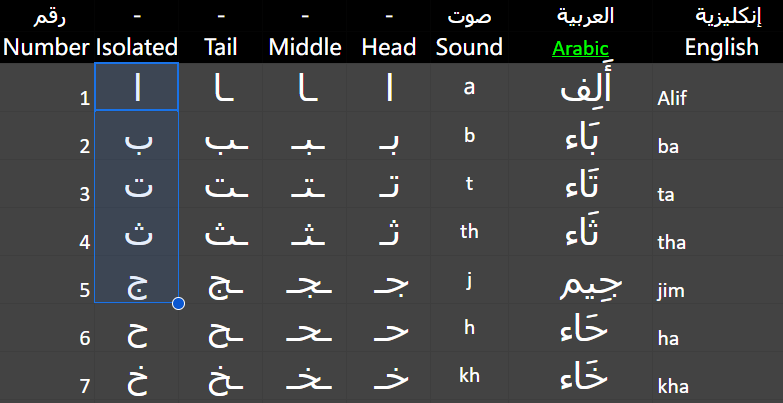Screen dimensions: 783x403
Task: Click the 'Number' header cell
Action: pyautogui.click(x=47, y=47)
